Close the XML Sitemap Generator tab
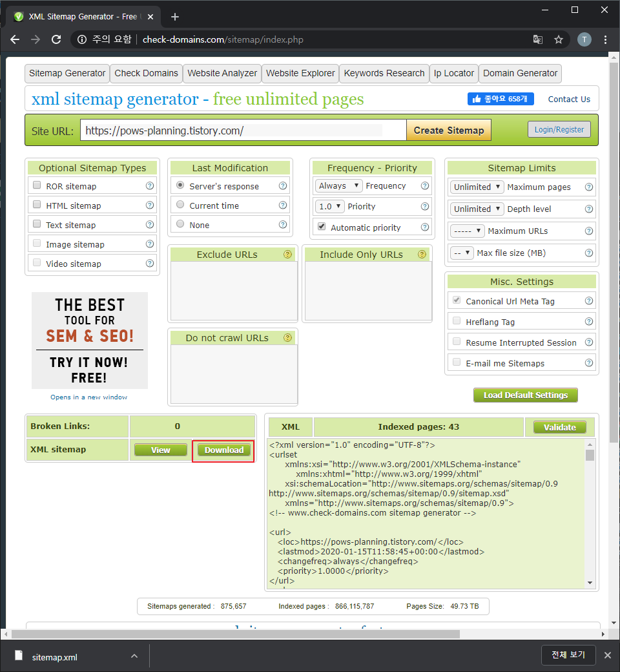 coord(150,17)
